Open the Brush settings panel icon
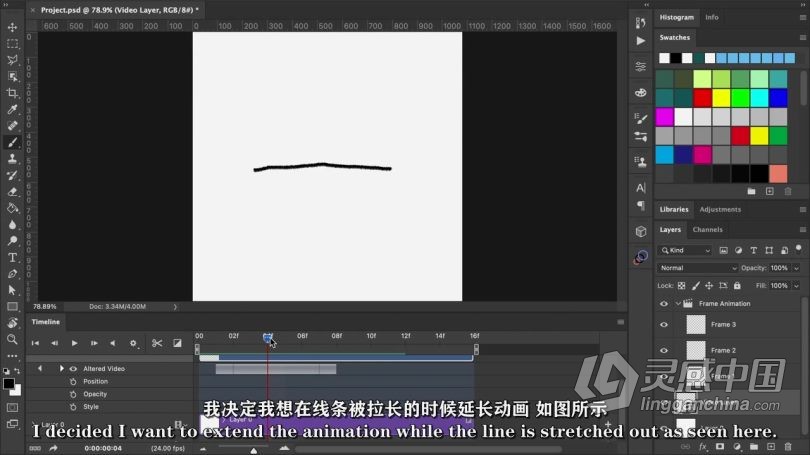The width and height of the screenshot is (810, 455). [x=641, y=119]
